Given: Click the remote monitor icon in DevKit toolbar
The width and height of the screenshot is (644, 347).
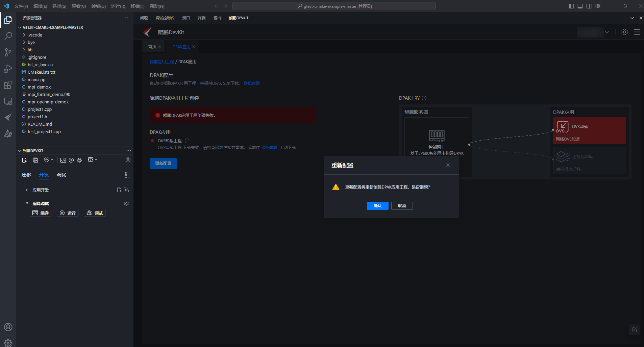Looking at the screenshot, I should pyautogui.click(x=91, y=160).
